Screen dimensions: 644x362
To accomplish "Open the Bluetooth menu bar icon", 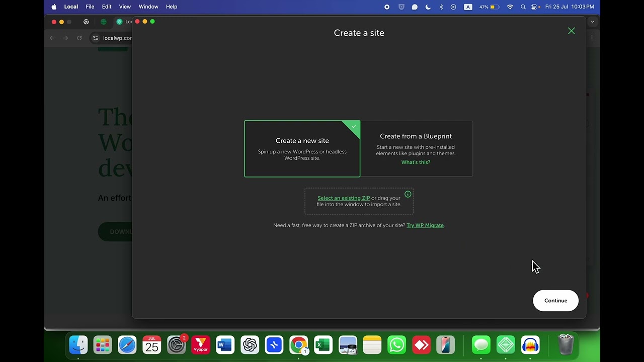I will tap(441, 7).
